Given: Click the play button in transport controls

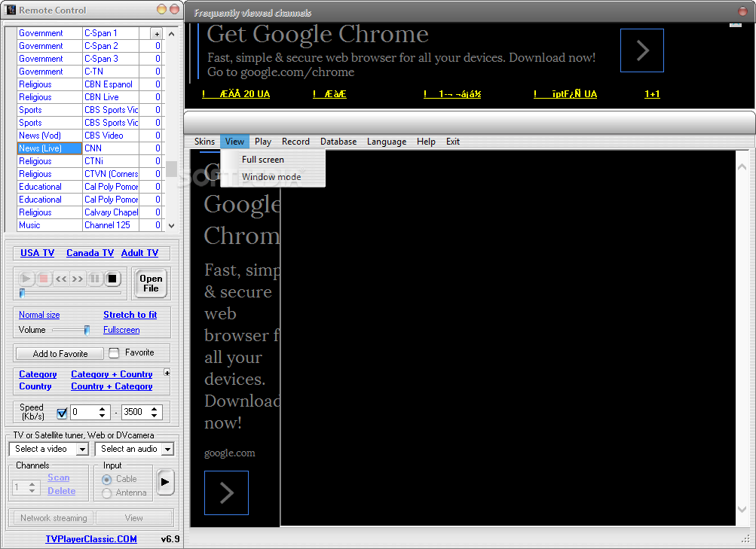Looking at the screenshot, I should 26,279.
